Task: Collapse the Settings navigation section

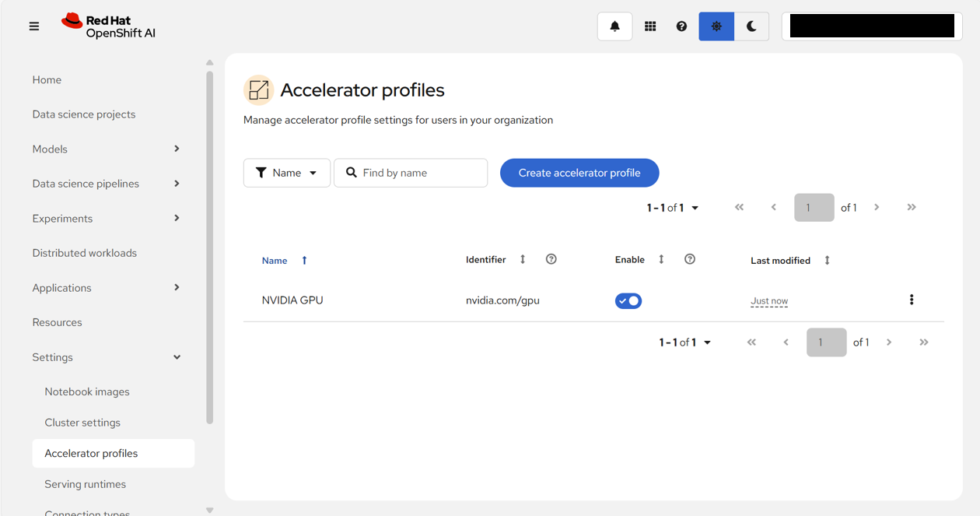Action: pyautogui.click(x=107, y=357)
